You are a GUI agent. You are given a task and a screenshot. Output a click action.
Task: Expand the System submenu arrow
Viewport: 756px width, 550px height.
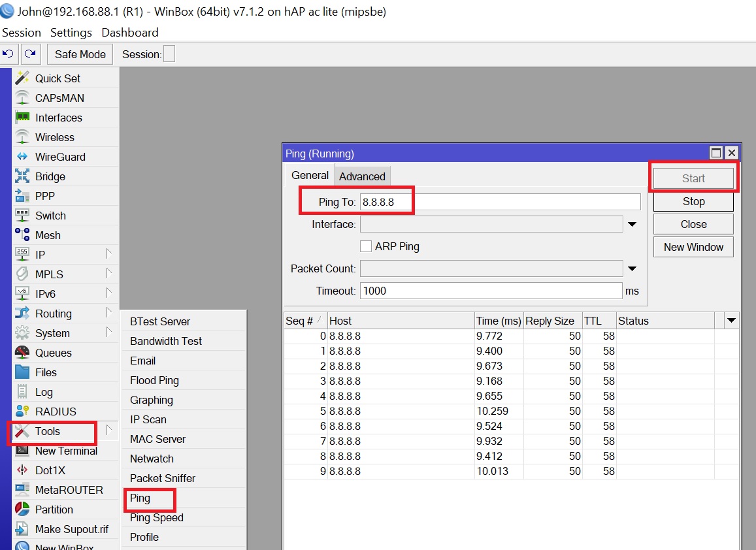(109, 332)
